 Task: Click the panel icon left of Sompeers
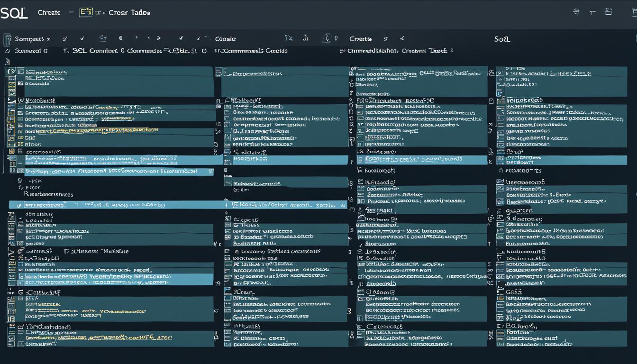pyautogui.click(x=7, y=39)
